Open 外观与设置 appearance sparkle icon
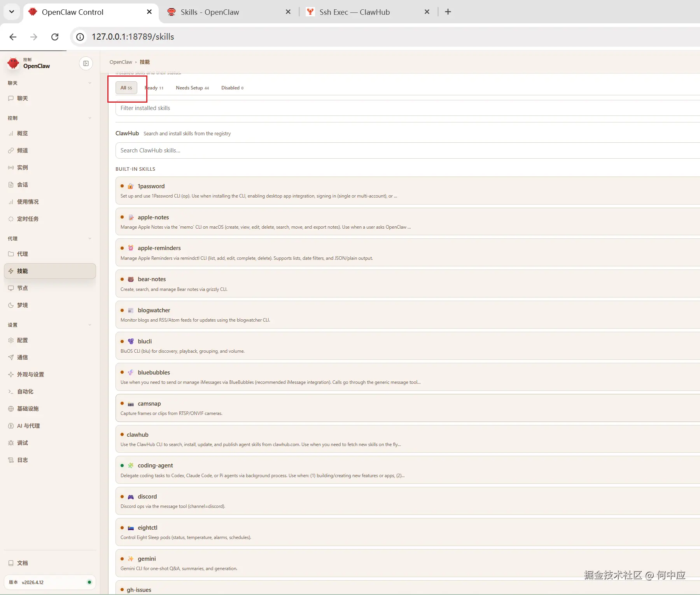 click(11, 374)
